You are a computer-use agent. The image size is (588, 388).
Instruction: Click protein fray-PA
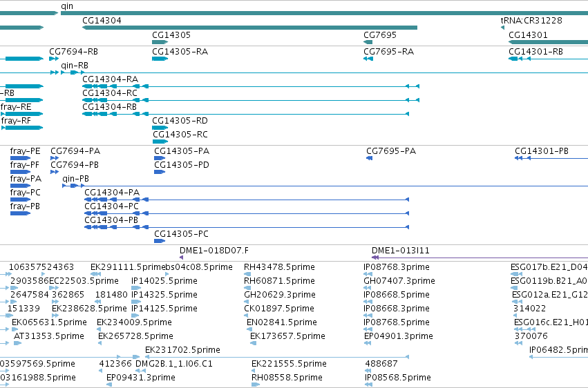click(x=20, y=186)
